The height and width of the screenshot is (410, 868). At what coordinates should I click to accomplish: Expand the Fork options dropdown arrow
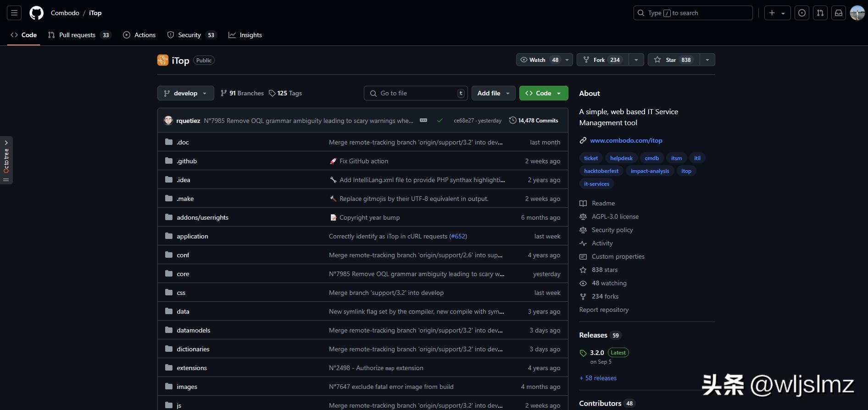pyautogui.click(x=636, y=60)
